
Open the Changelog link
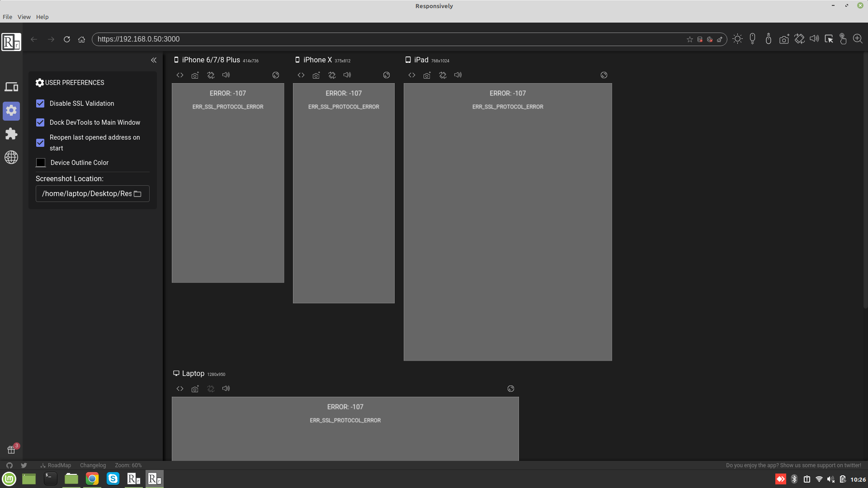[x=93, y=465]
